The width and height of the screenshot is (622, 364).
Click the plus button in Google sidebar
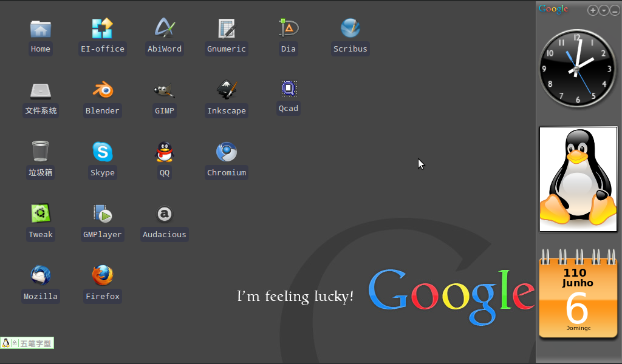[x=592, y=11]
